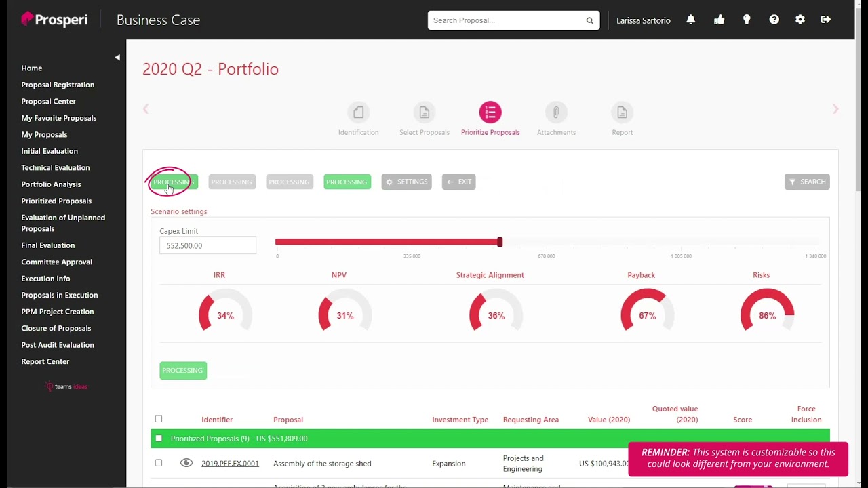The height and width of the screenshot is (488, 868).
Task: Sort by Score column header
Action: (x=743, y=420)
